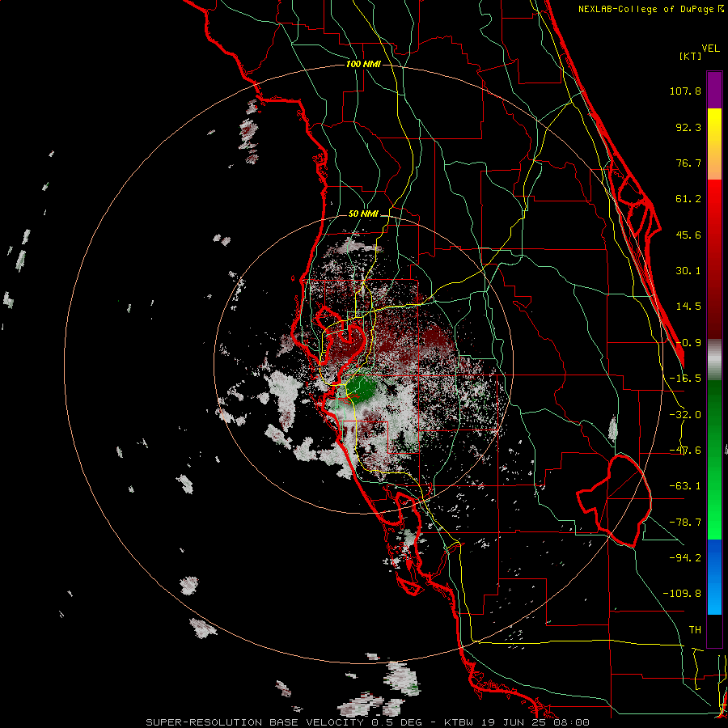Click the TH legend label
The width and height of the screenshot is (728, 728).
(695, 629)
